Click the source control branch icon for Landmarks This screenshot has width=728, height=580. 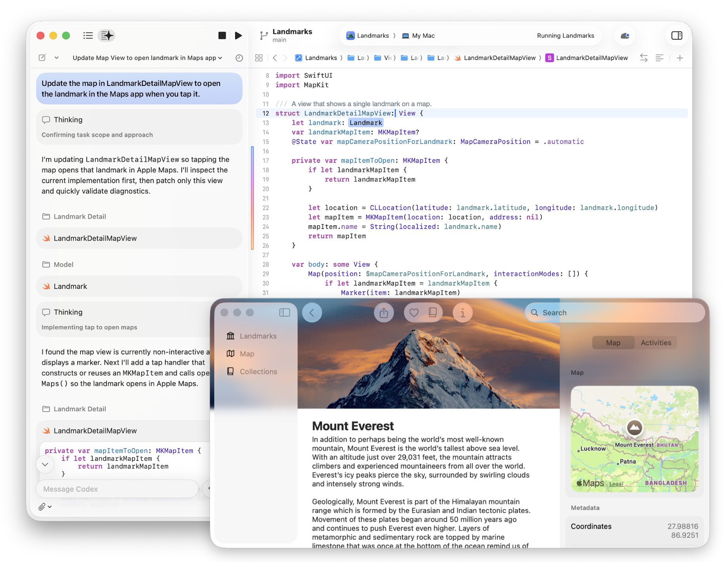tap(264, 36)
